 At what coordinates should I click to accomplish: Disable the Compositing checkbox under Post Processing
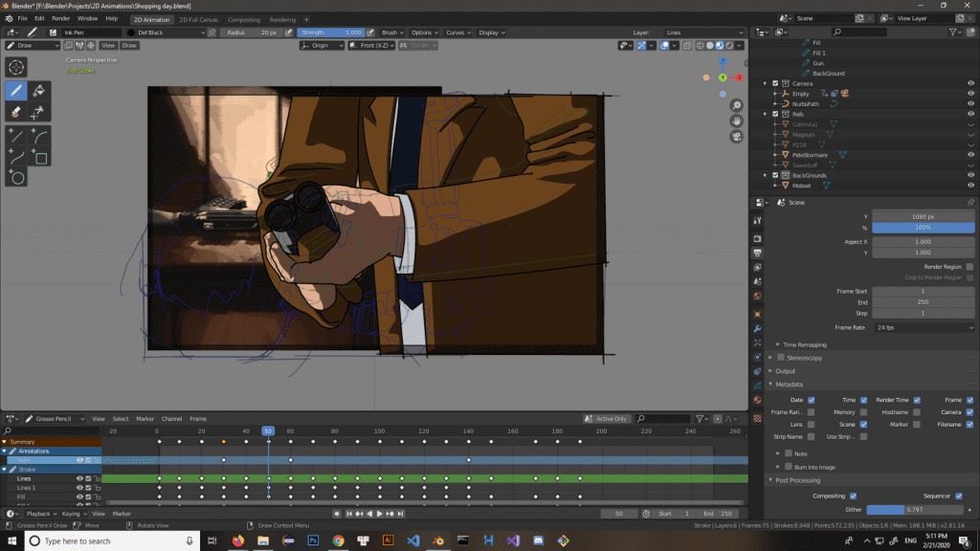click(x=853, y=496)
